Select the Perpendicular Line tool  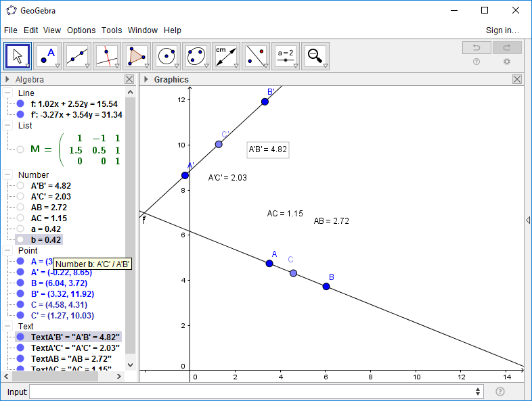click(x=107, y=56)
